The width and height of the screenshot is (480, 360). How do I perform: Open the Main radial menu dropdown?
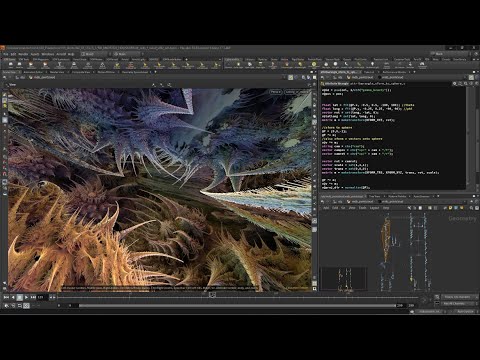click(128, 54)
